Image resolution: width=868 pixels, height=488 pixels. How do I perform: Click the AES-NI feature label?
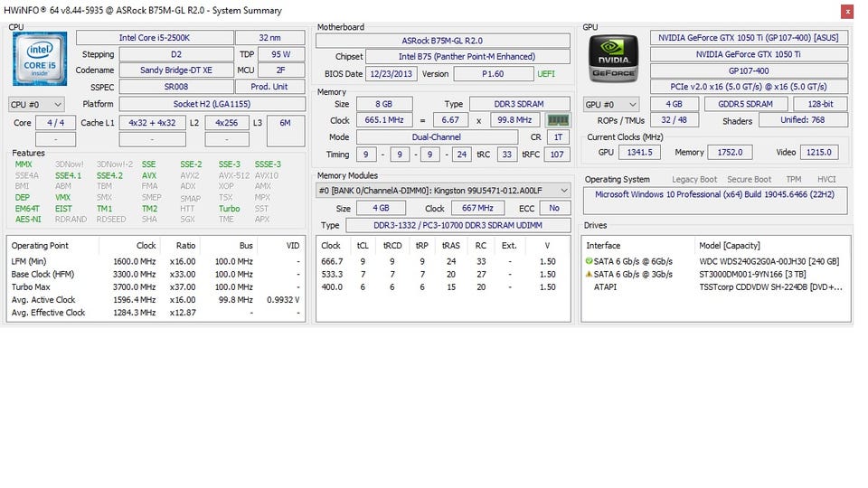click(28, 219)
